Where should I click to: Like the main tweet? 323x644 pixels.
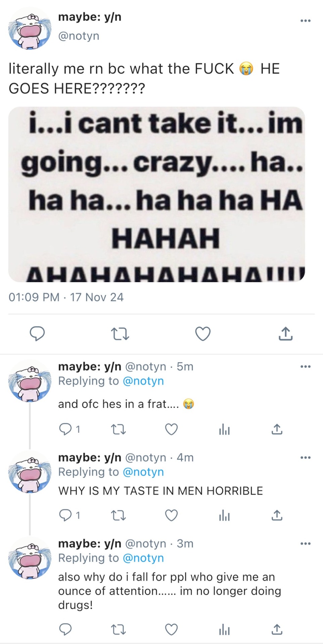203,334
